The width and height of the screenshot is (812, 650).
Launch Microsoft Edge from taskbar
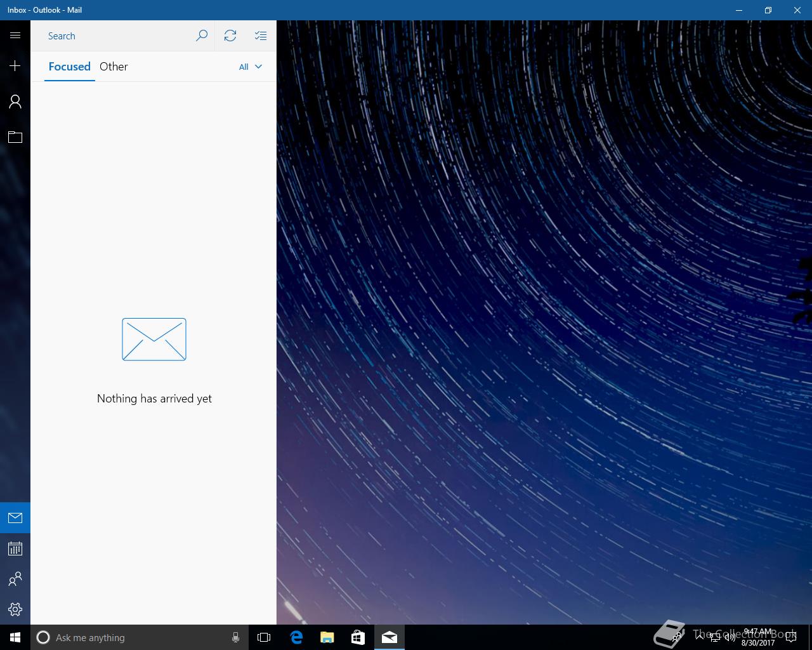[296, 637]
